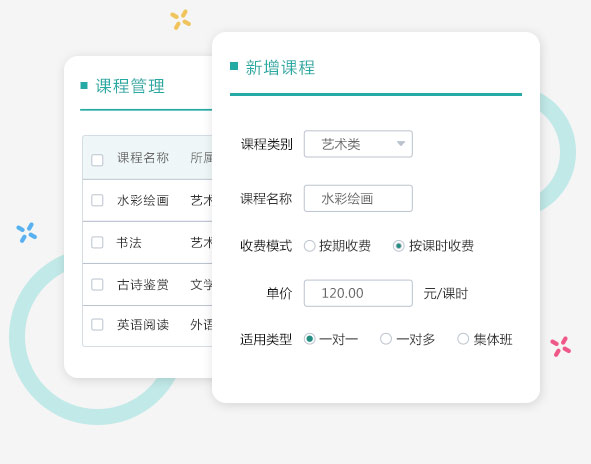Check the 英语阅读 row checkbox
Image resolution: width=591 pixels, height=464 pixels.
pyautogui.click(x=97, y=325)
